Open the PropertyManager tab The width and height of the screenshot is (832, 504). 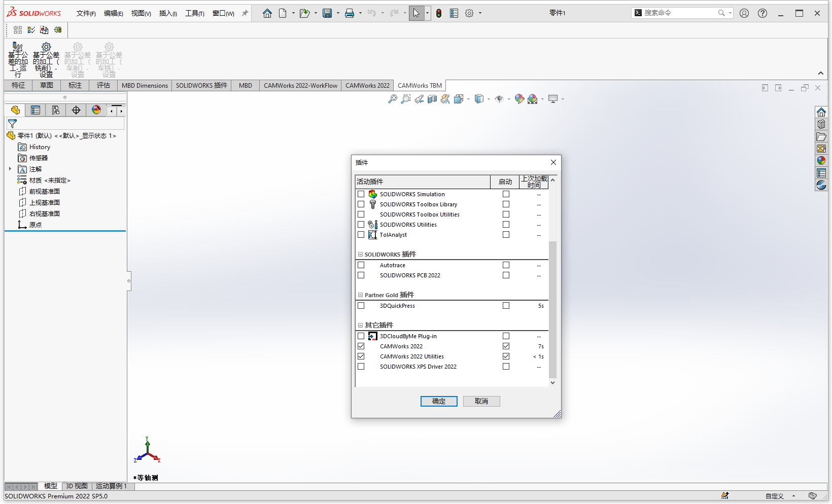point(36,110)
